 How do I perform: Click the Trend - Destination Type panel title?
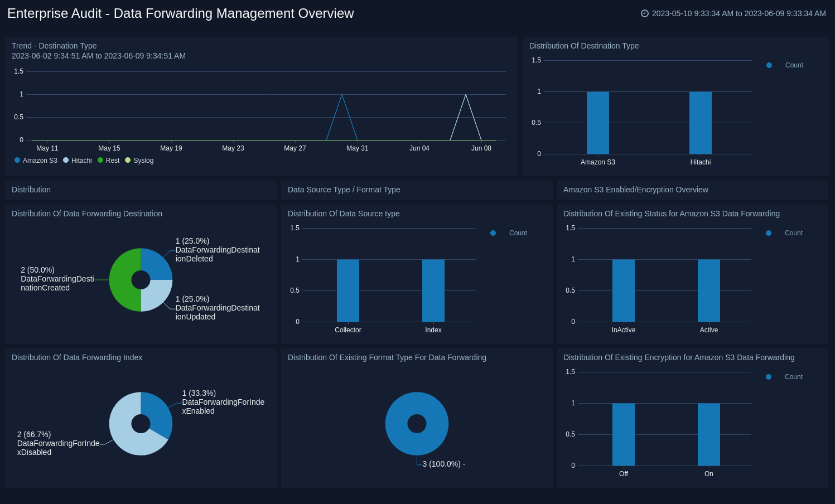[x=54, y=46]
